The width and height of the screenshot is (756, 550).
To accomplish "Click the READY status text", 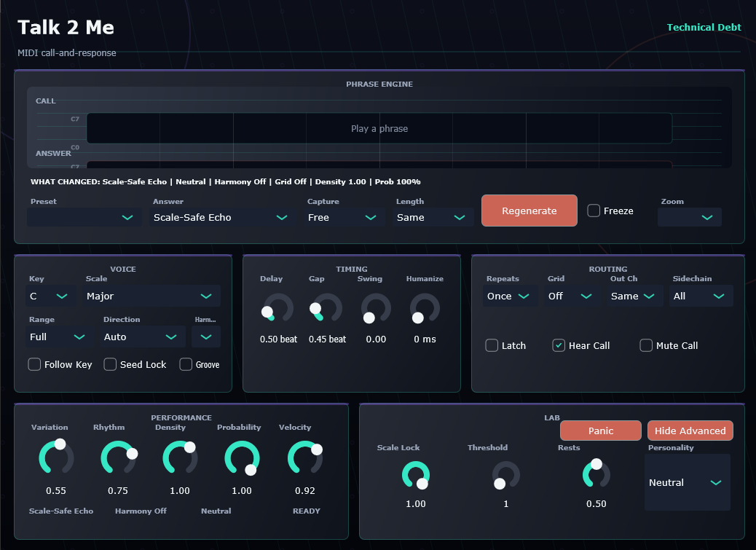I will coord(306,511).
